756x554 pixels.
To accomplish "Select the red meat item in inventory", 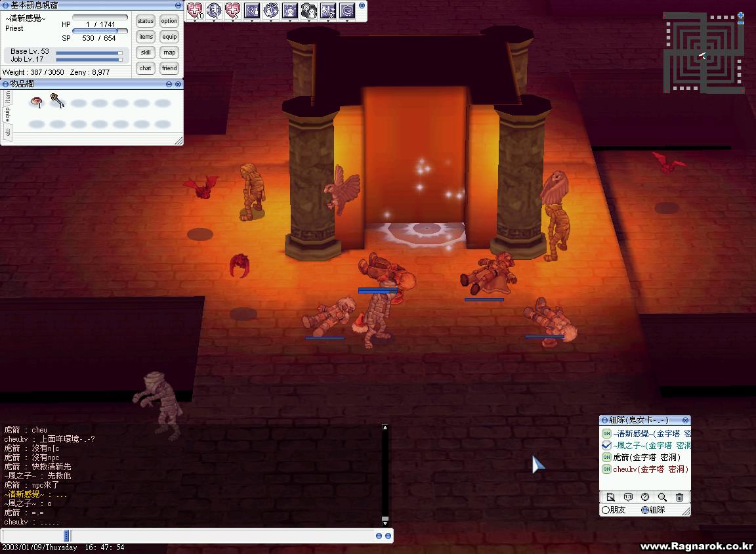I will point(36,102).
